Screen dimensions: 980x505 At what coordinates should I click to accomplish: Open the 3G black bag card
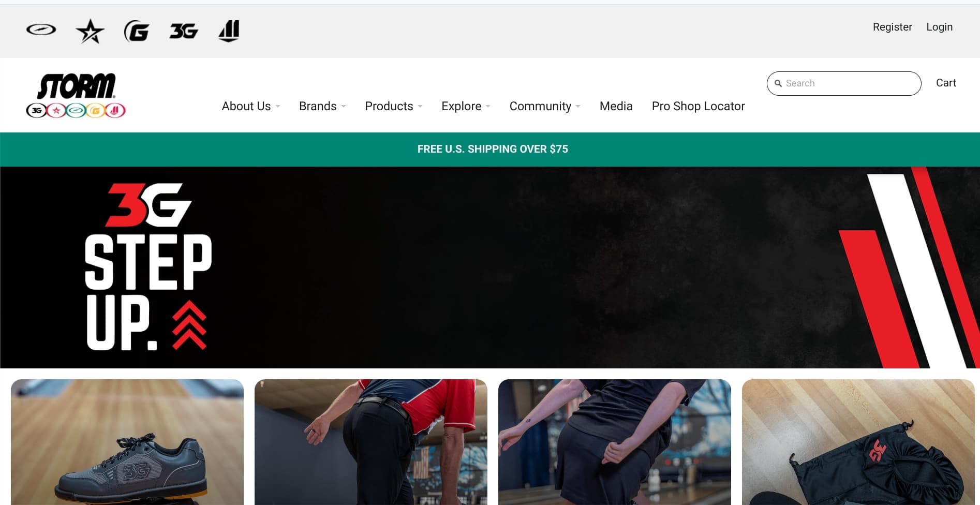tap(858, 442)
